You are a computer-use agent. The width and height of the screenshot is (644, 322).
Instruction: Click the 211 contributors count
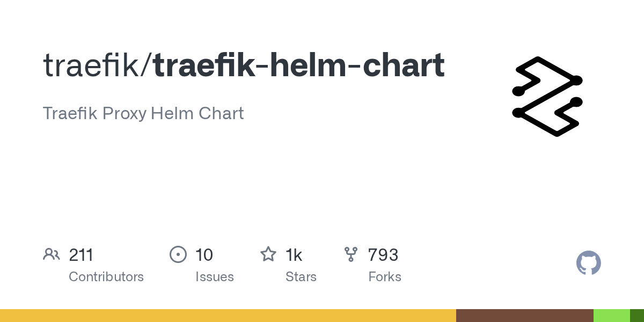click(x=81, y=254)
